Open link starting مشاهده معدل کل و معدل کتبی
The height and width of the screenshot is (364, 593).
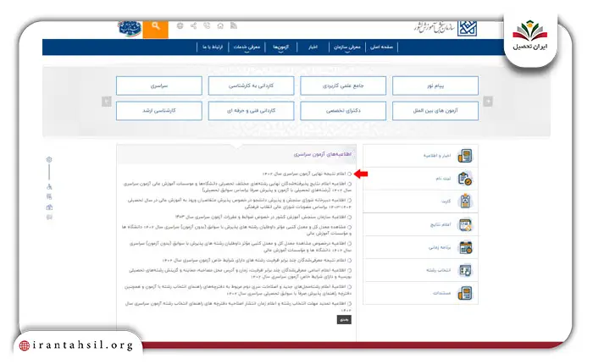(x=236, y=229)
